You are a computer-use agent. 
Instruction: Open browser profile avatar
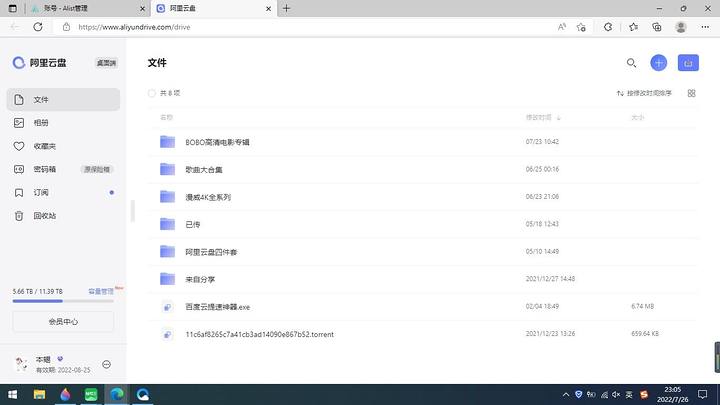(681, 27)
